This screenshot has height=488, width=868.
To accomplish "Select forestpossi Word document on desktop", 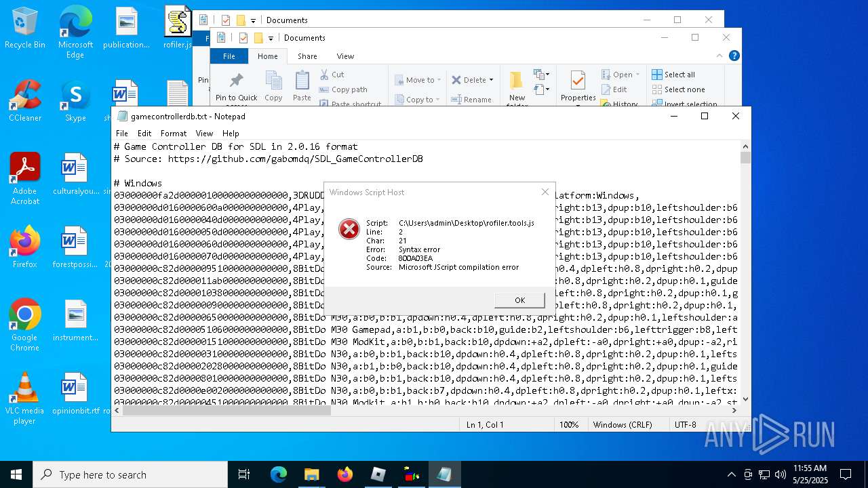I will pos(75,247).
